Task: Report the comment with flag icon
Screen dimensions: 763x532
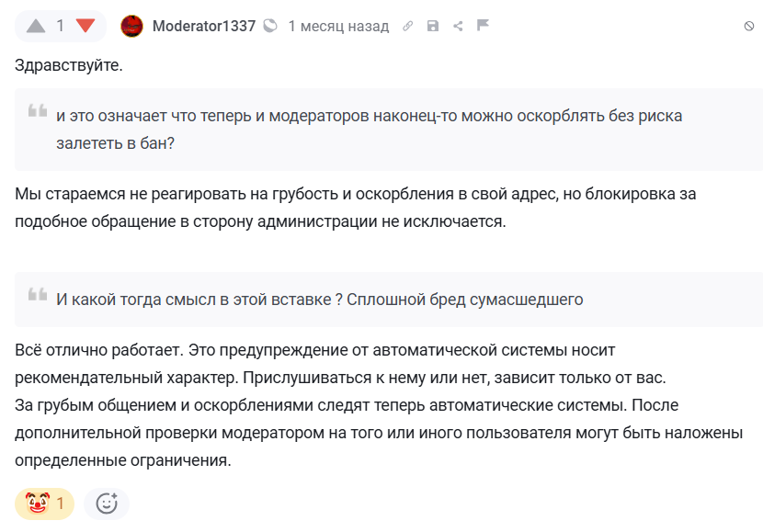Action: click(483, 25)
